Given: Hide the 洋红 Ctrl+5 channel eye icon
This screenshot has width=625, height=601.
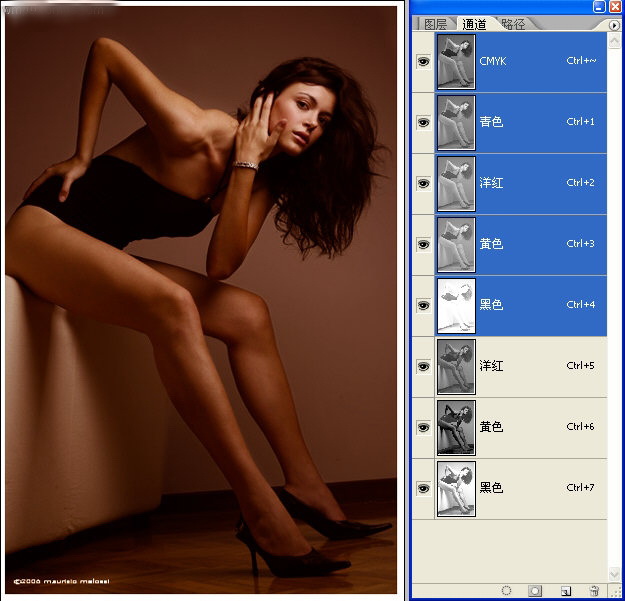Looking at the screenshot, I should click(422, 366).
